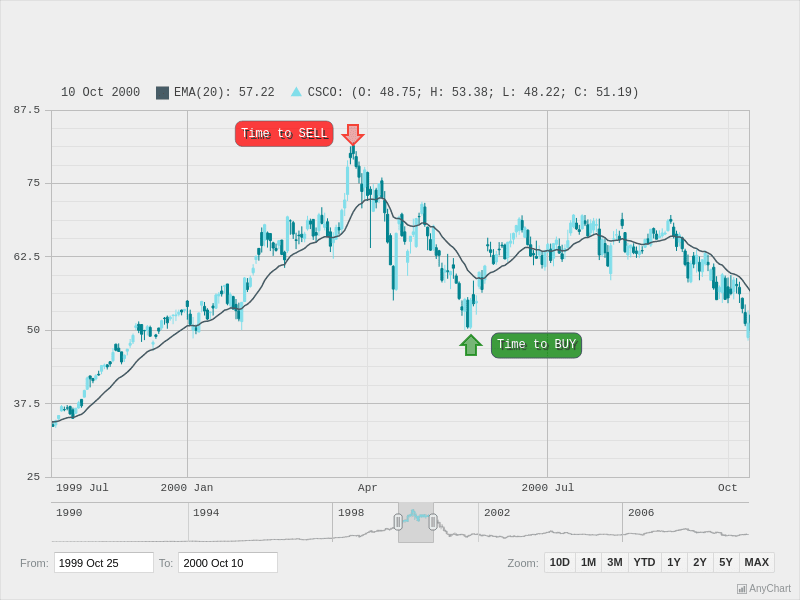This screenshot has width=800, height=600.
Task: Select the 1Y zoom button
Action: (x=674, y=562)
